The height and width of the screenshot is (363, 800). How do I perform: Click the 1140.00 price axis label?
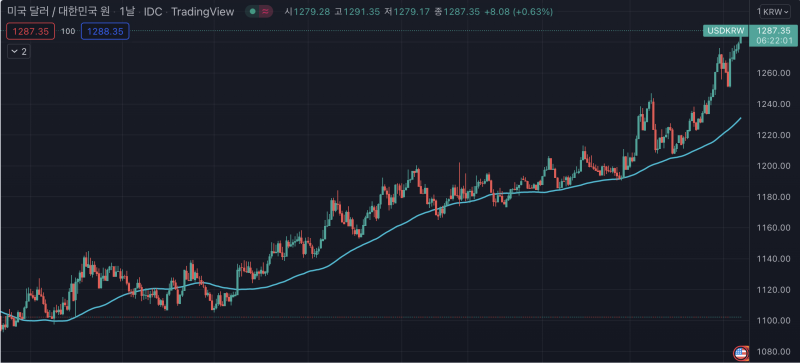(x=774, y=259)
